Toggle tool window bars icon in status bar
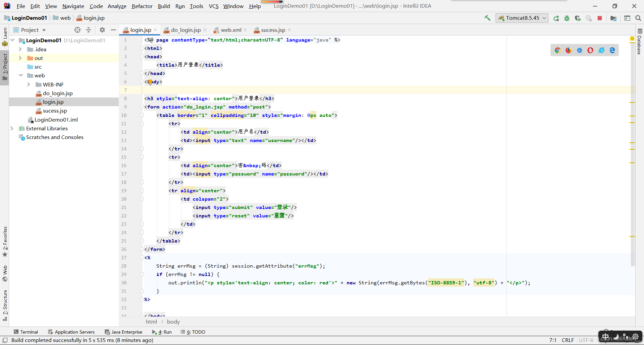Screen dimensions: 644x345 click(5, 340)
